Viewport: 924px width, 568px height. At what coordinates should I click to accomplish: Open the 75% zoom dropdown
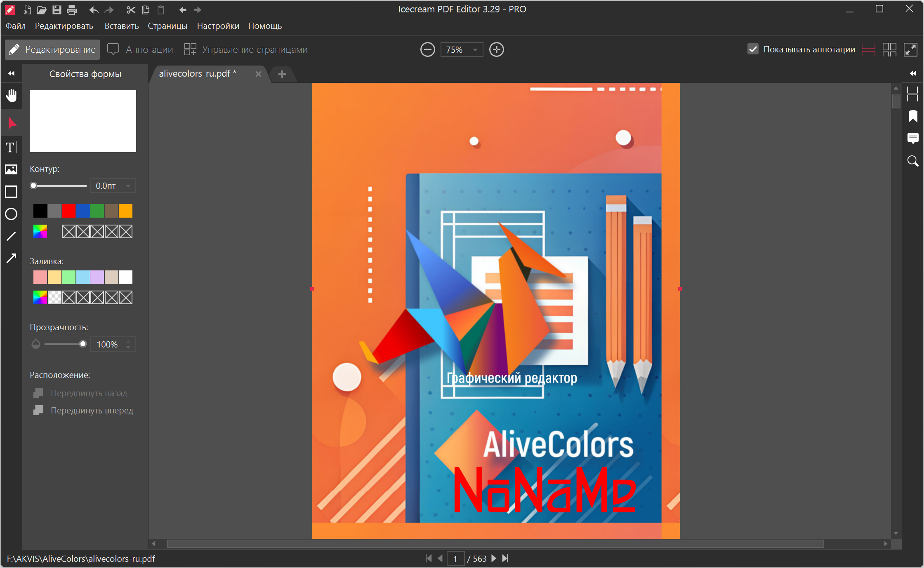pos(475,50)
